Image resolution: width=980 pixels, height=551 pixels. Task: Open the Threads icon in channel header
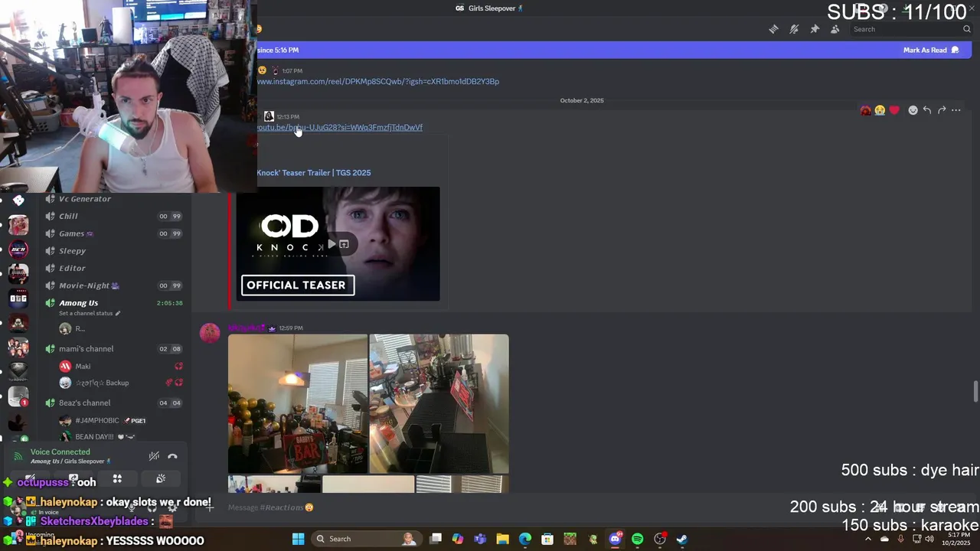click(774, 29)
